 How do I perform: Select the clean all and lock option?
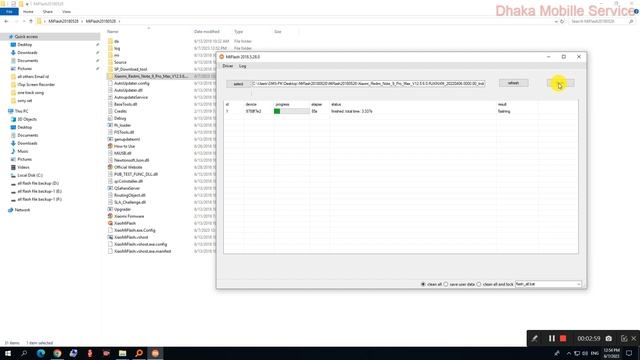(479, 284)
